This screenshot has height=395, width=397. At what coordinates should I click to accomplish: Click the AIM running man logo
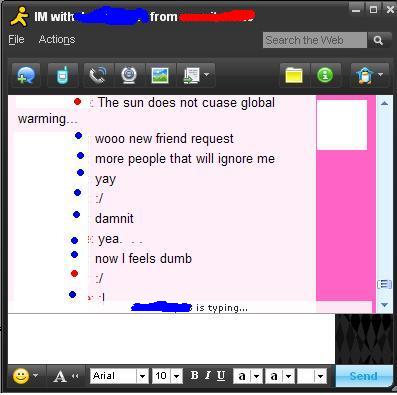coord(19,16)
